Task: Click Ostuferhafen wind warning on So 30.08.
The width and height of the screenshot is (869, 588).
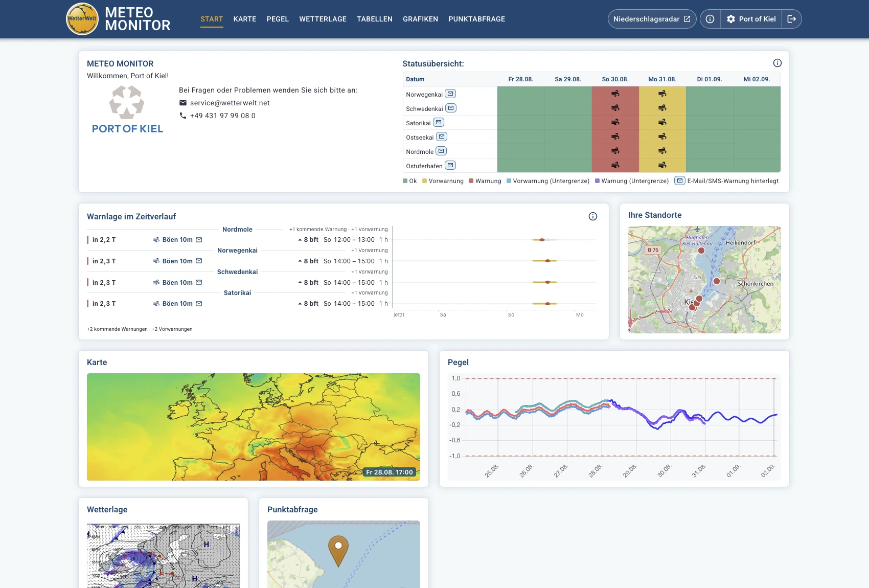Action: tap(615, 165)
